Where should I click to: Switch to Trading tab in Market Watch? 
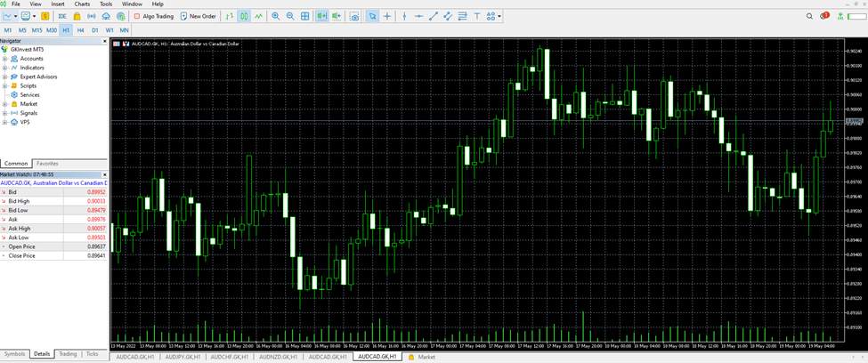(68, 353)
